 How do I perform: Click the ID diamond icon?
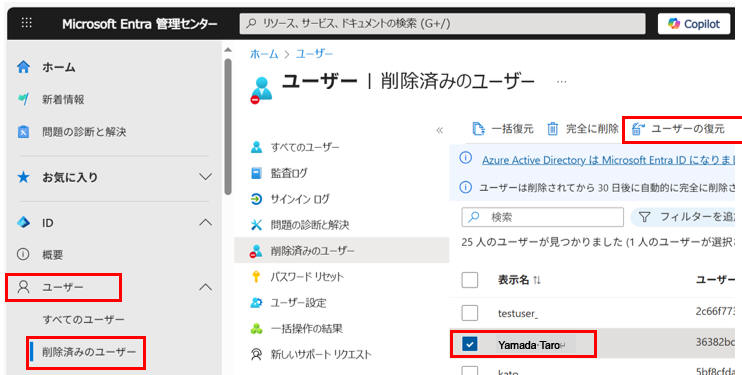pyautogui.click(x=23, y=223)
